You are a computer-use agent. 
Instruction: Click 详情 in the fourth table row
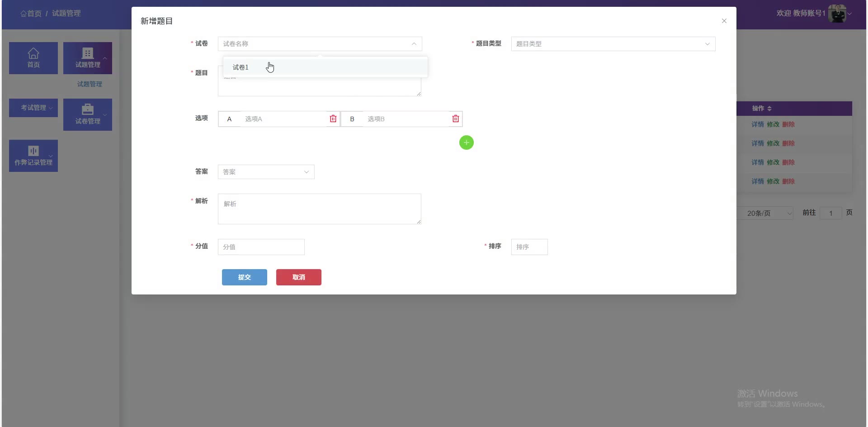click(758, 181)
